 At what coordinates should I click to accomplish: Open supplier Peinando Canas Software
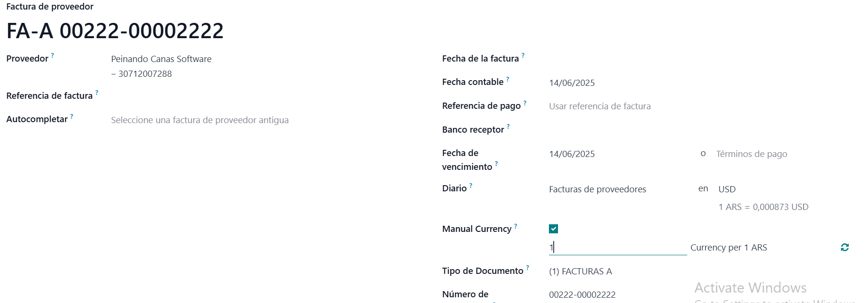click(x=161, y=59)
